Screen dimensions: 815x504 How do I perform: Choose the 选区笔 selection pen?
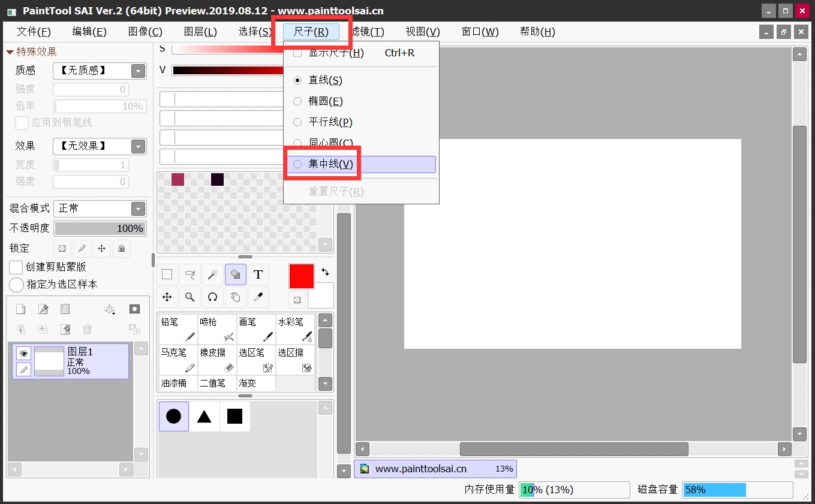[x=256, y=360]
